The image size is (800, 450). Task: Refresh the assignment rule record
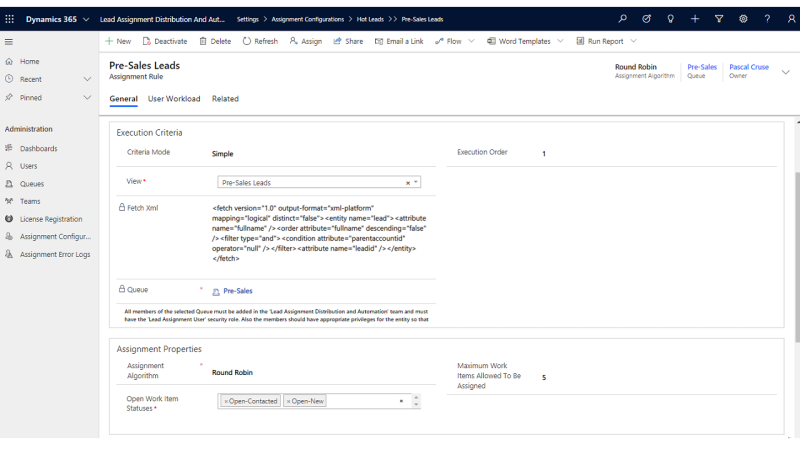260,41
